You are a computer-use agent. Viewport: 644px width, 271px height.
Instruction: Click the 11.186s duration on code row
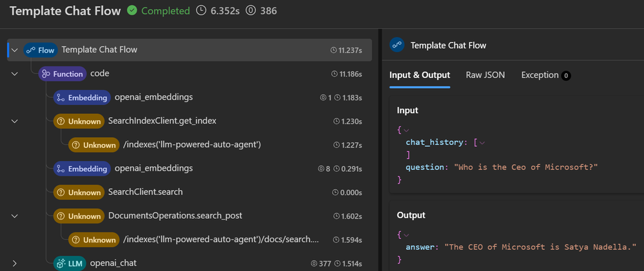coord(349,74)
